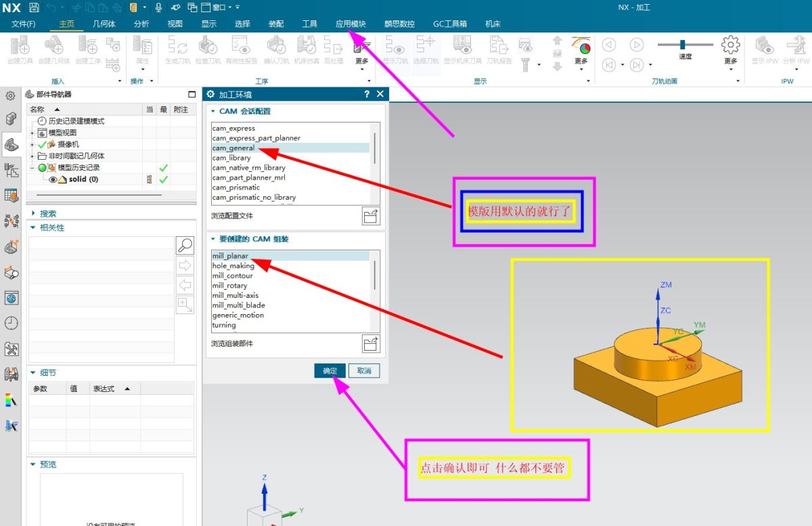Collapse the CAM 会话配置 section
Screen dimensions: 812x526
click(x=212, y=111)
